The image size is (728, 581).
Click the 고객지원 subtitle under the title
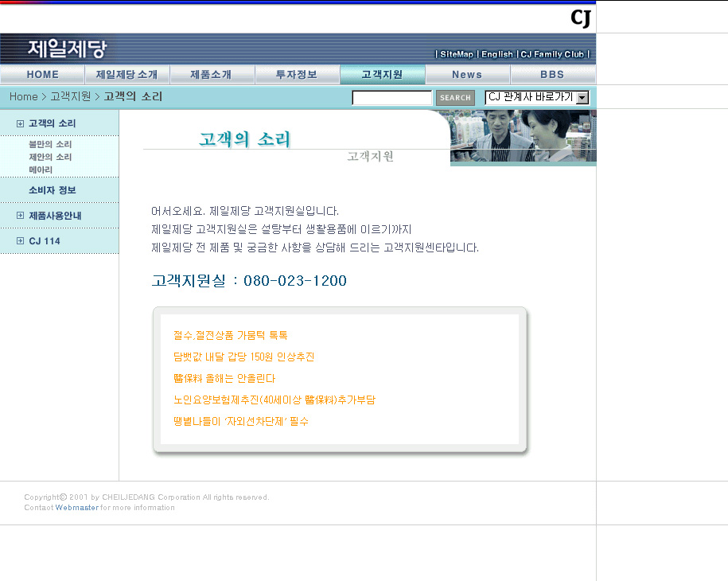pos(370,157)
